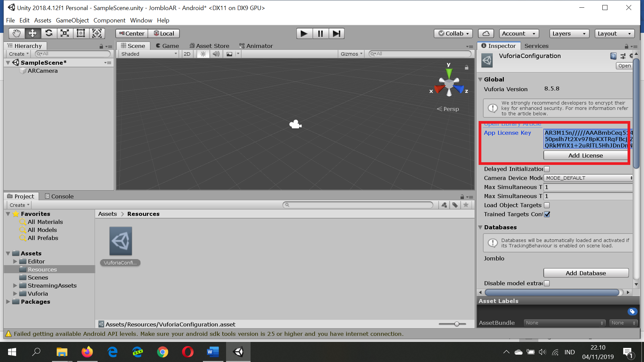Click the inspector preset slider icon
The image size is (644, 362).
click(x=623, y=56)
